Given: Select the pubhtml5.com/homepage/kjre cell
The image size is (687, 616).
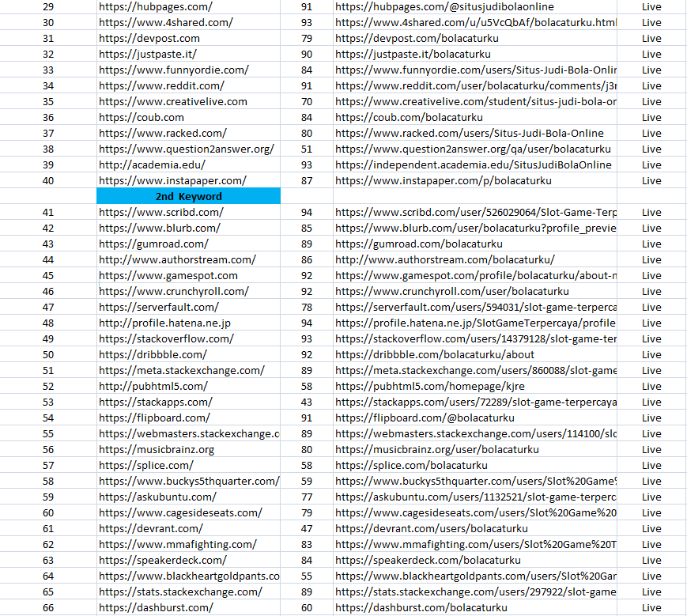Looking at the screenshot, I should (x=475, y=386).
